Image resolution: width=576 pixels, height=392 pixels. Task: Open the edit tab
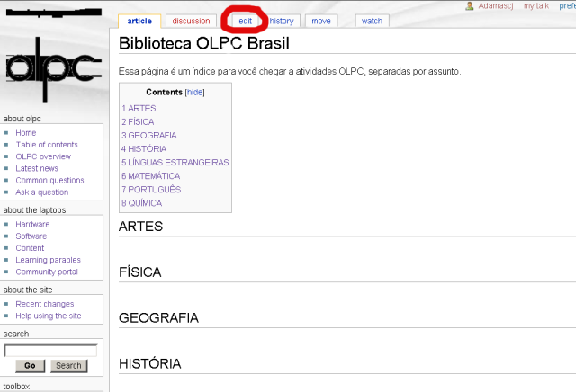pyautogui.click(x=245, y=21)
